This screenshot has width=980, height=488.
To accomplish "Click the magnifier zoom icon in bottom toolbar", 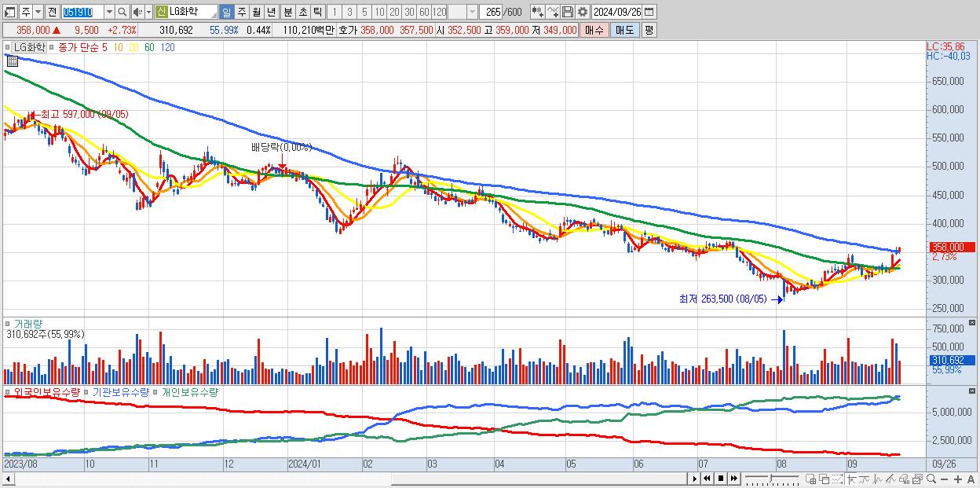I will tap(931, 479).
